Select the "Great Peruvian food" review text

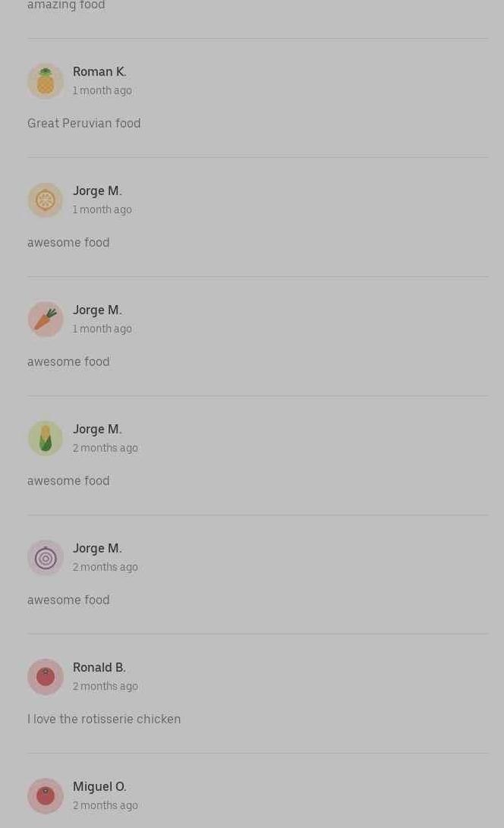[84, 123]
